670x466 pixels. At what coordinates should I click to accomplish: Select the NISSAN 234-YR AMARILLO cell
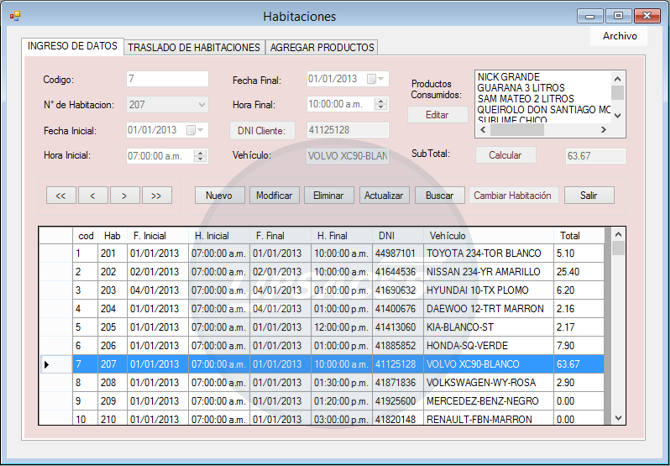(x=488, y=272)
